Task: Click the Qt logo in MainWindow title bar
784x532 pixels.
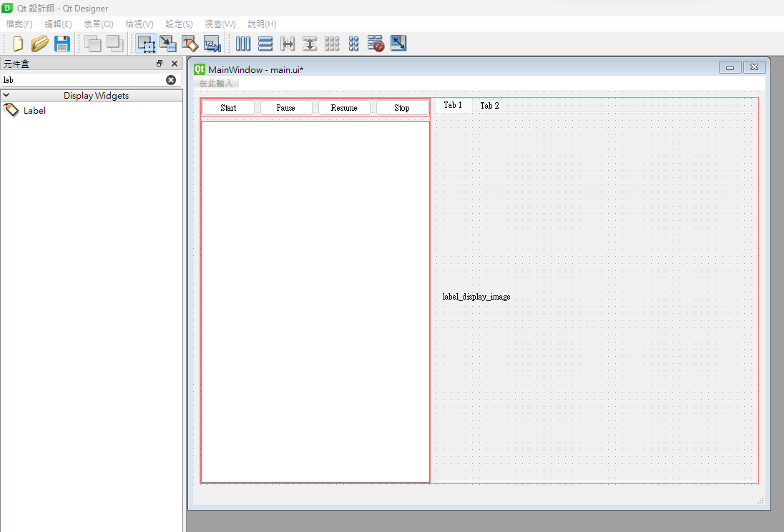Action: [x=200, y=69]
